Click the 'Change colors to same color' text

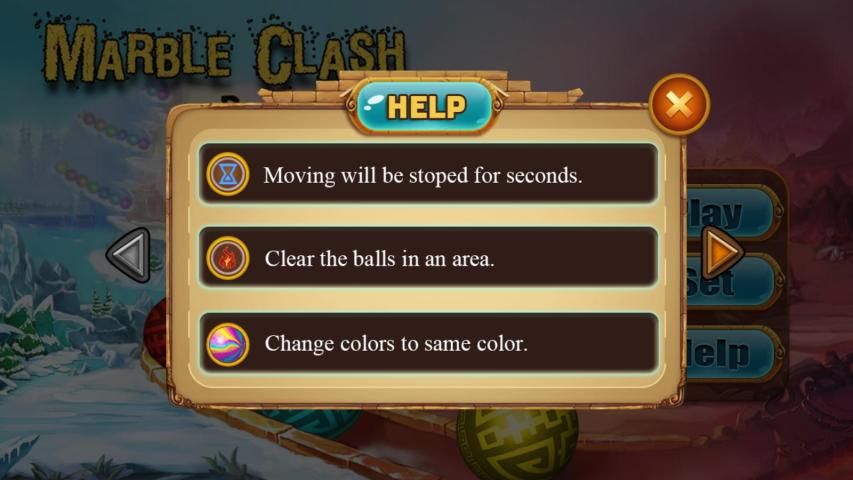[396, 344]
